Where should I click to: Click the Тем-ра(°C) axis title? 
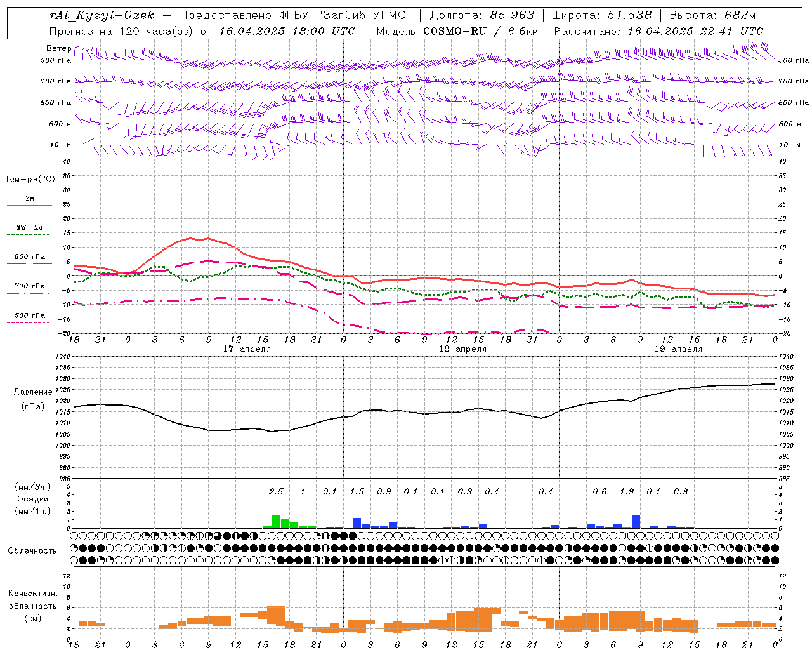tap(30, 179)
